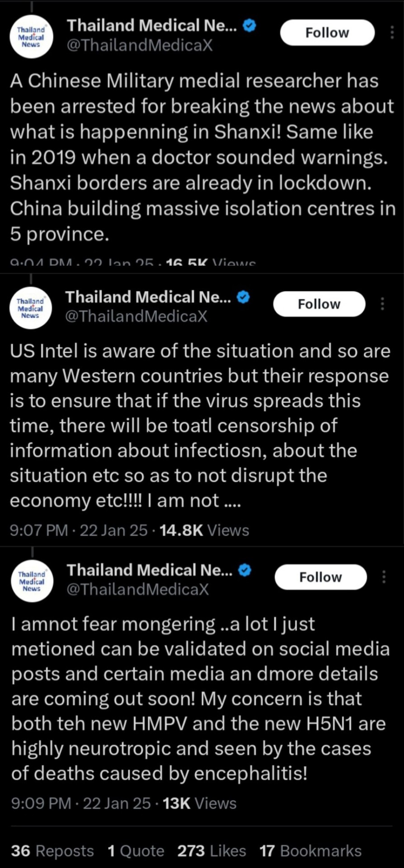Click the verified badge on the fear mongering tweet

tap(244, 570)
